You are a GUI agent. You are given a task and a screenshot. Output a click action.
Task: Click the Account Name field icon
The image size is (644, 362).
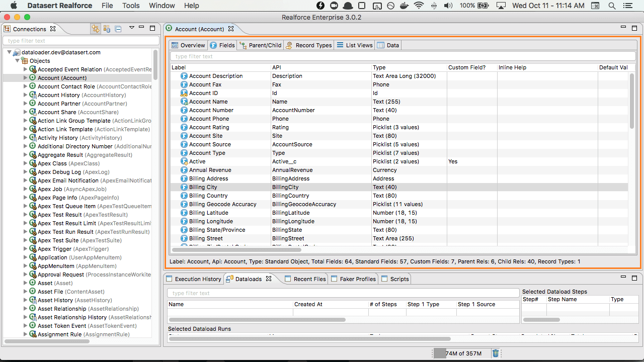pos(184,102)
